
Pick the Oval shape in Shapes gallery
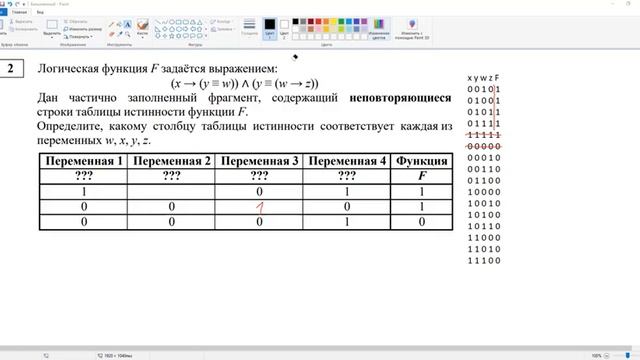[x=172, y=22]
